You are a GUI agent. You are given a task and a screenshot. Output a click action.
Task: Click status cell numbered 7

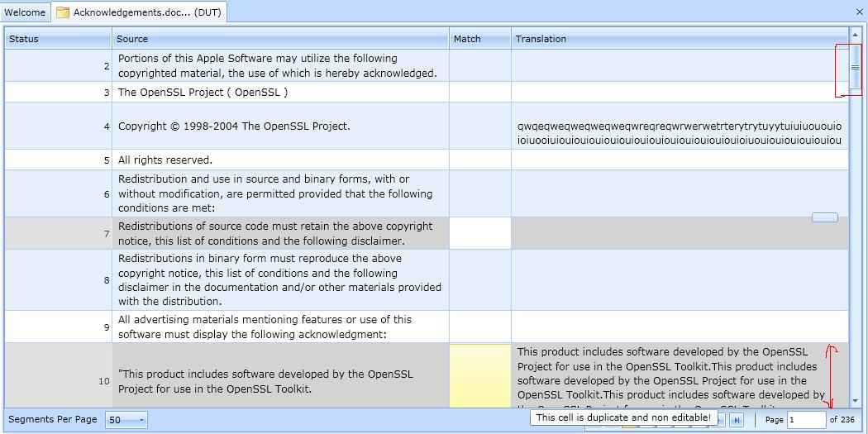(x=58, y=234)
